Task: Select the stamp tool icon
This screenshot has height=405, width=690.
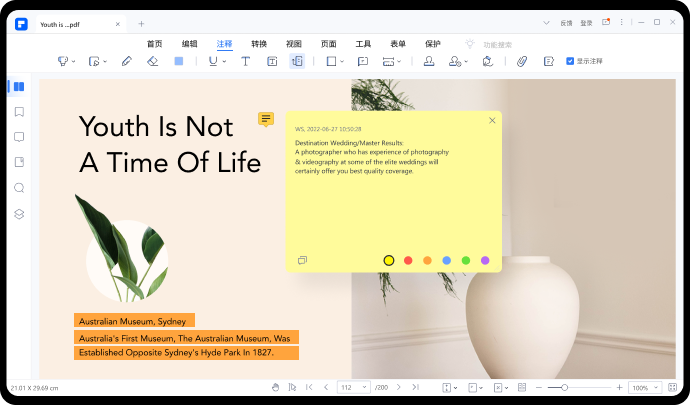Action: (429, 61)
